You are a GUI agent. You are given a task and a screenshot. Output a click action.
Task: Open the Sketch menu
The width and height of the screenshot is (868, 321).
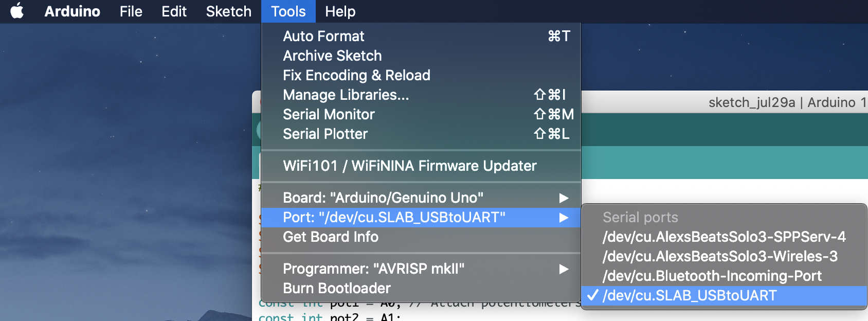click(228, 11)
